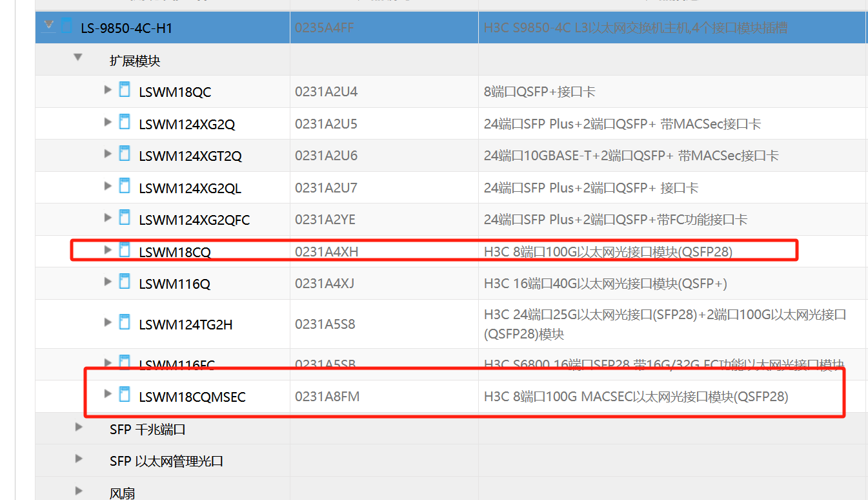Select the LSWM124TG2H module name

tap(186, 325)
